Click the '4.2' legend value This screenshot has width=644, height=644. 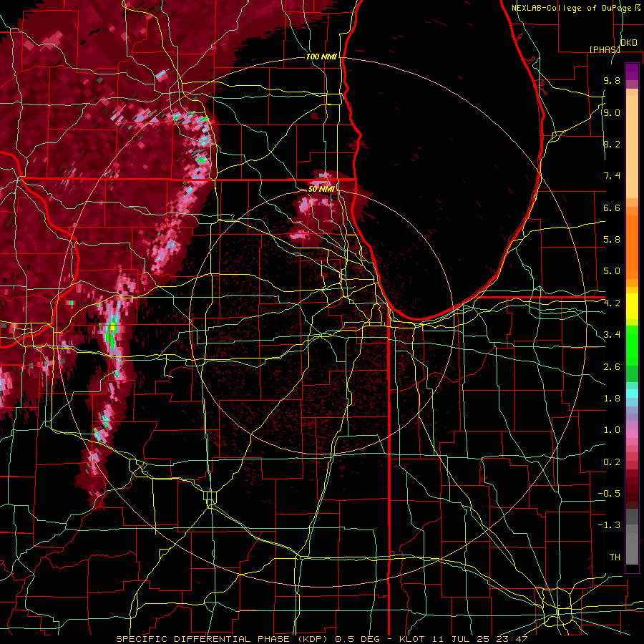pyautogui.click(x=612, y=303)
